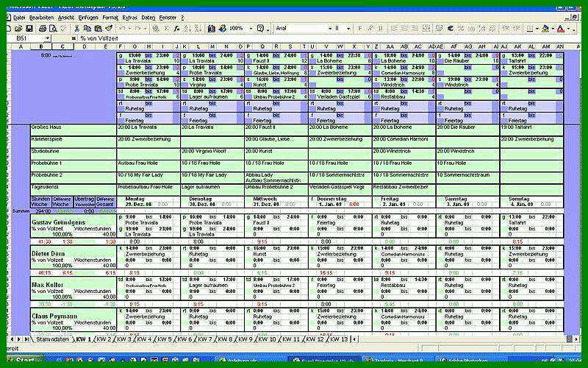Expand the Font Color dropdown arrow
Viewport: 588px width, 368px height.
(568, 29)
